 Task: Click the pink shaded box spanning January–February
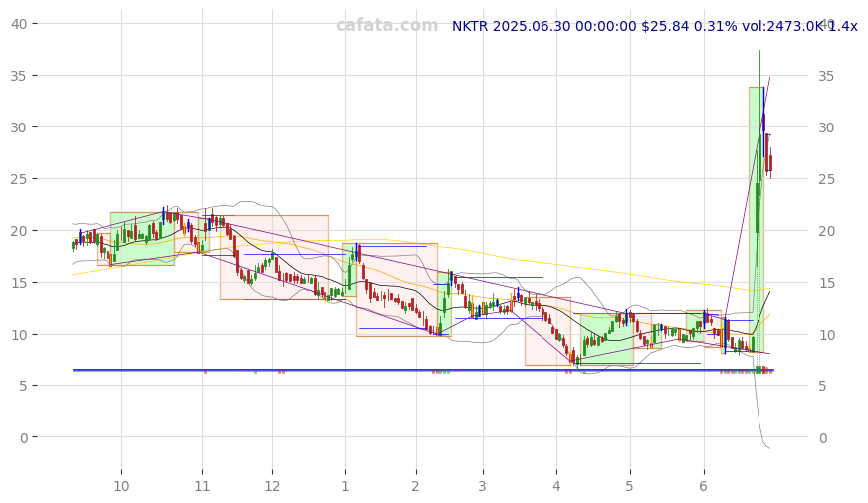tap(397, 290)
